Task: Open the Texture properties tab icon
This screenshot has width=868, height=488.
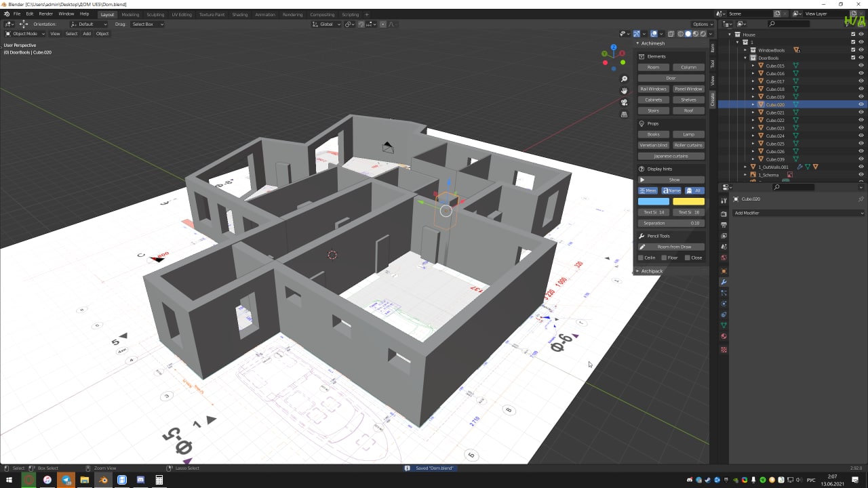Action: pos(724,350)
